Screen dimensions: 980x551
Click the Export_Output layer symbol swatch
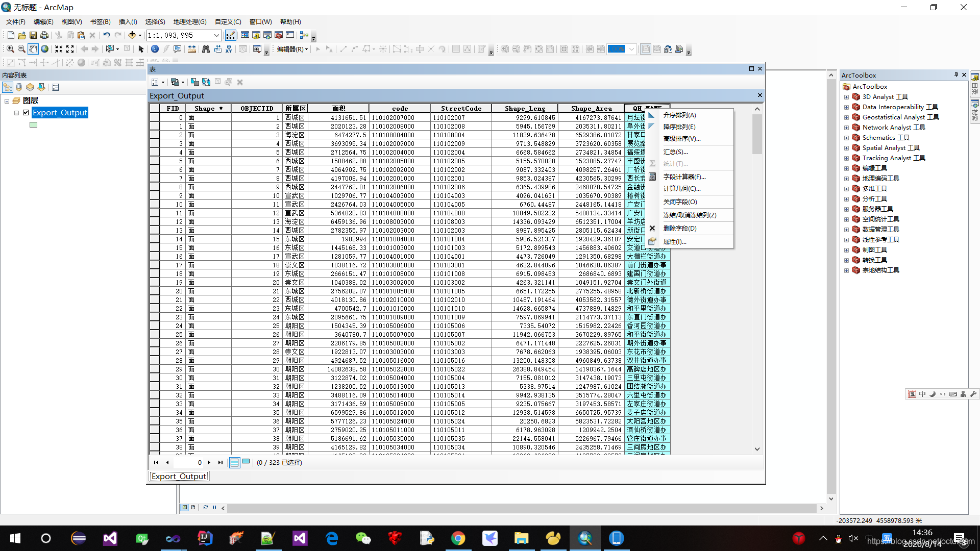33,125
